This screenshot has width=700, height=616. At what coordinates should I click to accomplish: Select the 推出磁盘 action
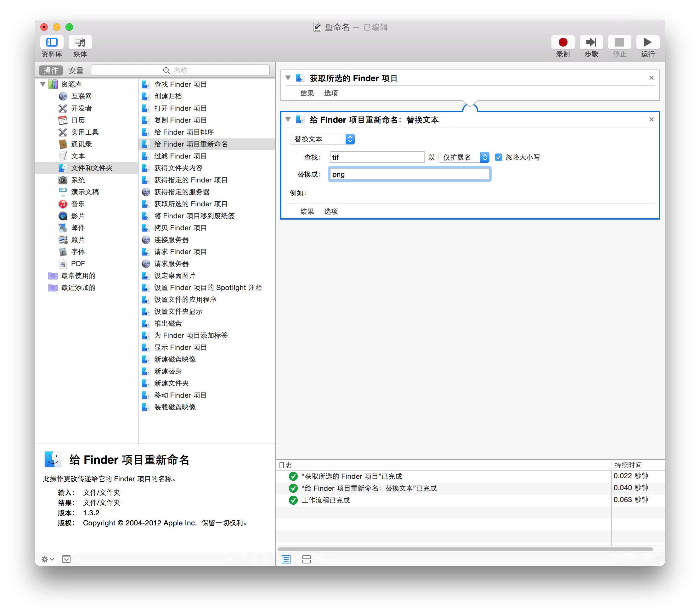[x=206, y=324]
